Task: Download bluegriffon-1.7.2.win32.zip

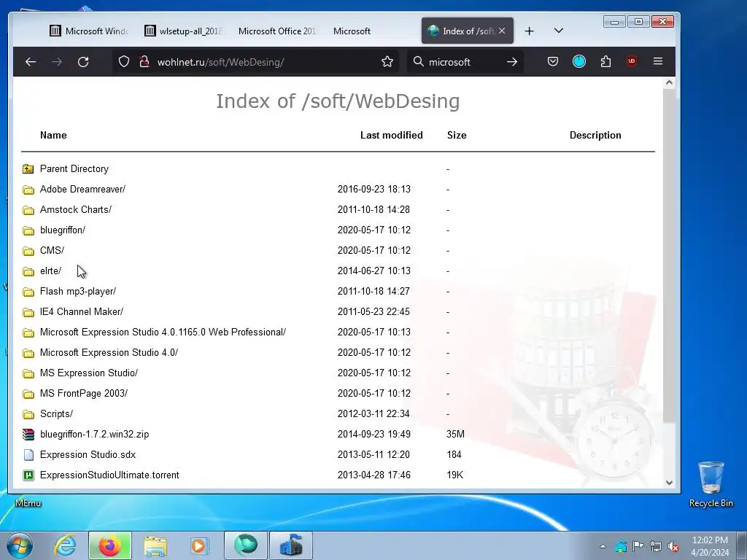Action: [x=94, y=435]
